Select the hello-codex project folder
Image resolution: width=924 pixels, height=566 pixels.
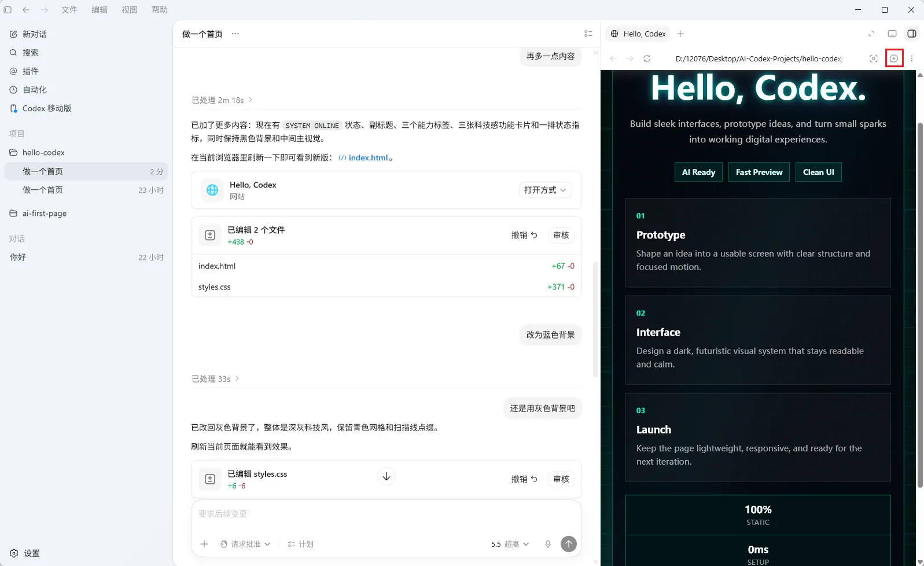(86, 153)
